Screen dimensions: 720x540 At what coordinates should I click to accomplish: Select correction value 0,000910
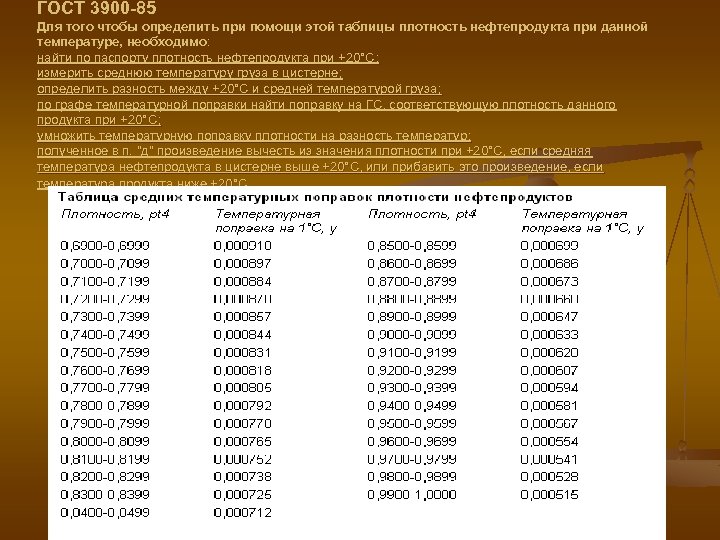click(242, 246)
